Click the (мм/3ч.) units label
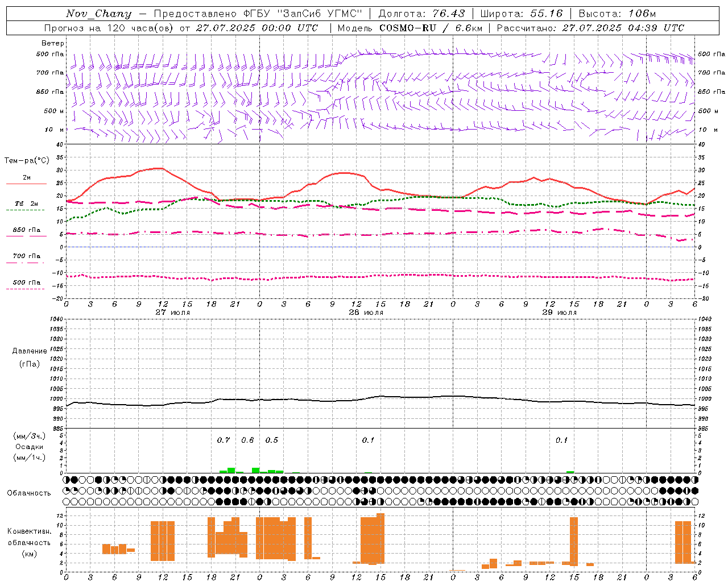Viewport: 728px width, 582px height. (x=30, y=436)
